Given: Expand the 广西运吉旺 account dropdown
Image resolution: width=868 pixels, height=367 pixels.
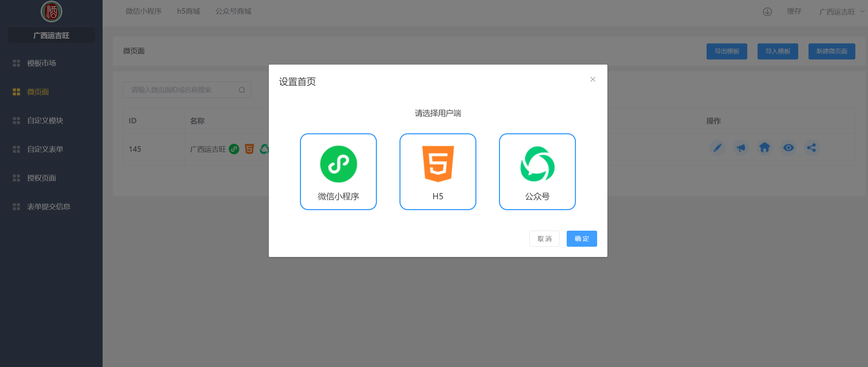Looking at the screenshot, I should [x=841, y=12].
